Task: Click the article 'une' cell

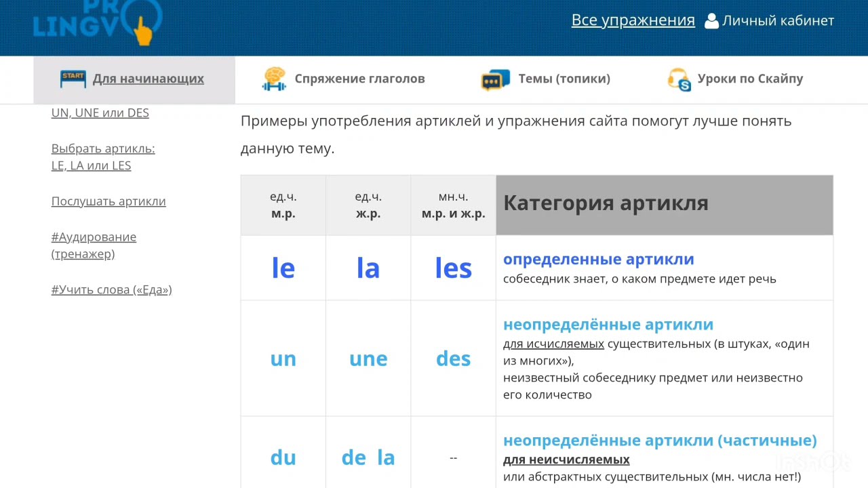Action: pos(368,359)
